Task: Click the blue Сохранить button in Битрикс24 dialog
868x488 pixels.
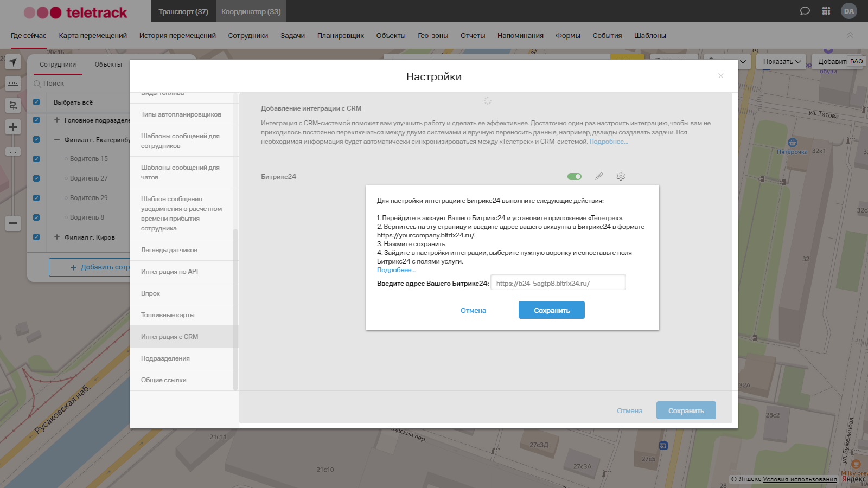Action: (551, 310)
